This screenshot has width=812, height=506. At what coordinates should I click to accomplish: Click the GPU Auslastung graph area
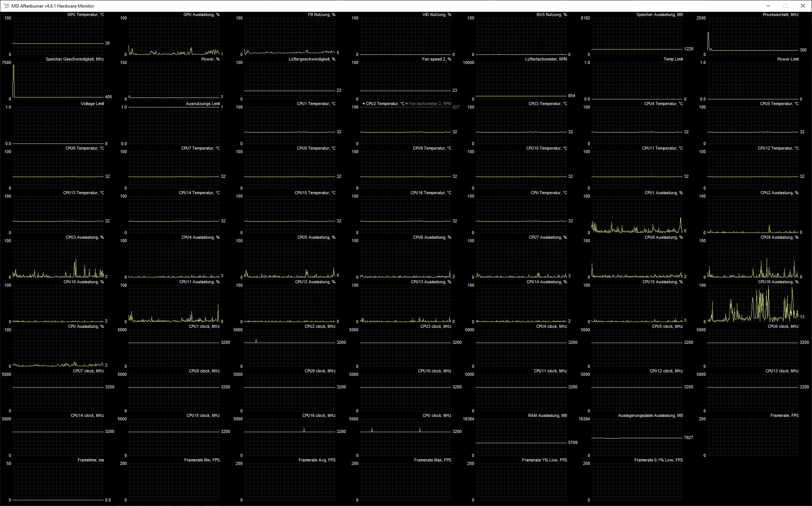(174, 36)
